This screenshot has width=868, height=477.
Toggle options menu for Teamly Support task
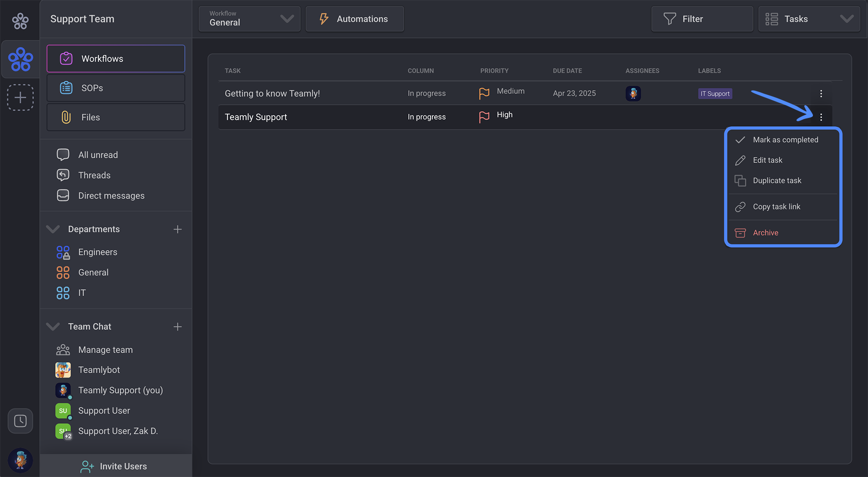click(821, 117)
